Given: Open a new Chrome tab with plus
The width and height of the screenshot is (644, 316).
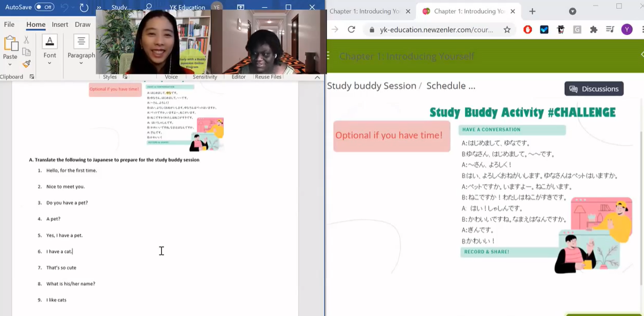Looking at the screenshot, I should click(x=532, y=11).
